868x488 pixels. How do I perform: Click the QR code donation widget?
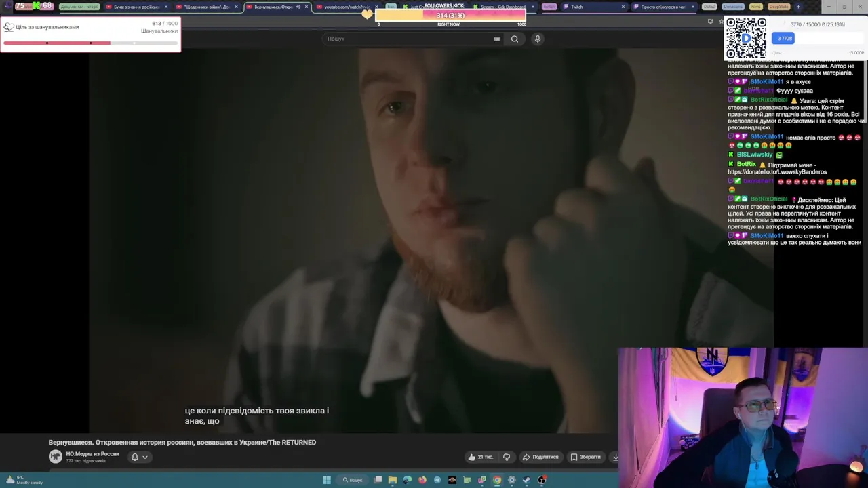[746, 38]
